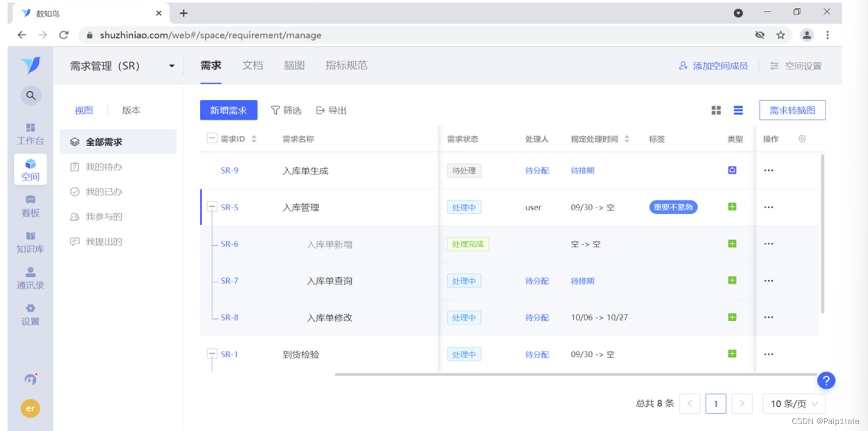Open the 知识库 knowledge base icon
Image resolution: width=868 pixels, height=431 pixels.
[x=30, y=242]
